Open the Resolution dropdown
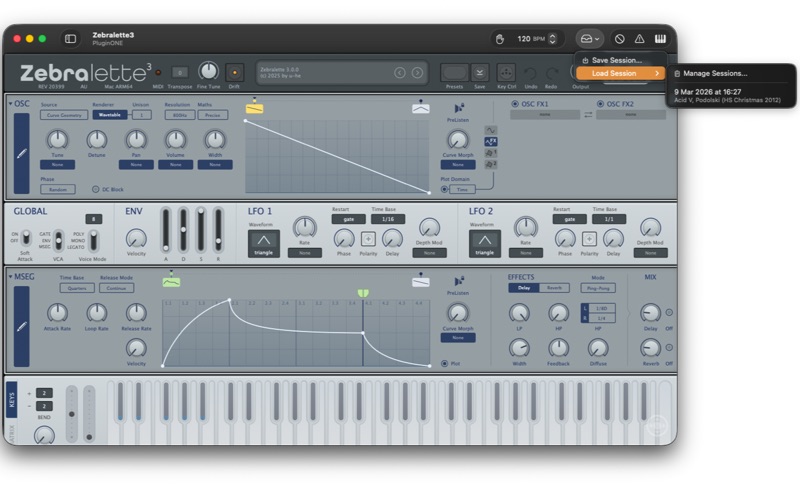The width and height of the screenshot is (800, 500). click(180, 115)
